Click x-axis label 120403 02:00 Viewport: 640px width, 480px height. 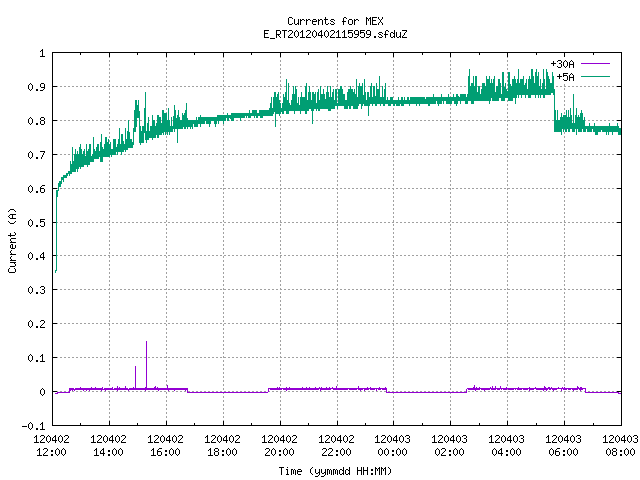click(449, 446)
